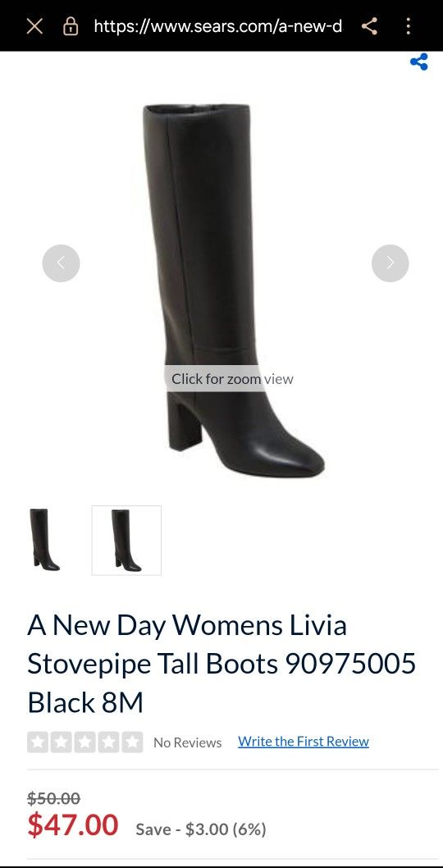Open the 'Write the First Review' link
The width and height of the screenshot is (443, 868).
[304, 741]
